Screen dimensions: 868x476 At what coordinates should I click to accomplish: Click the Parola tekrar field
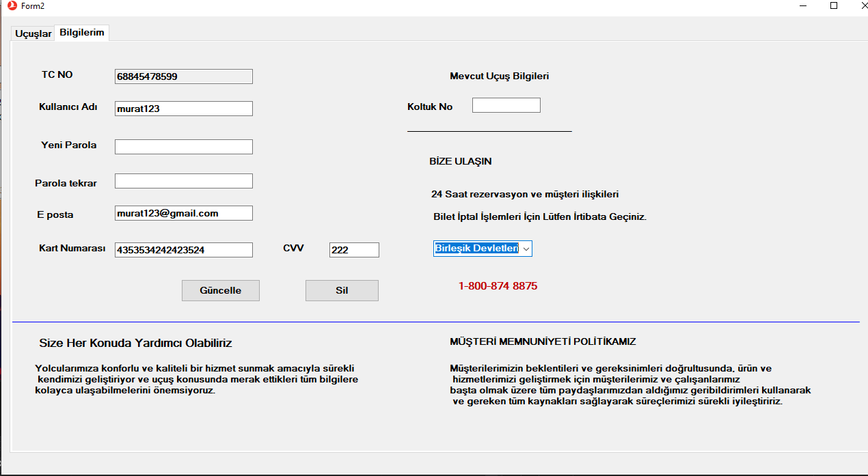[183, 180]
